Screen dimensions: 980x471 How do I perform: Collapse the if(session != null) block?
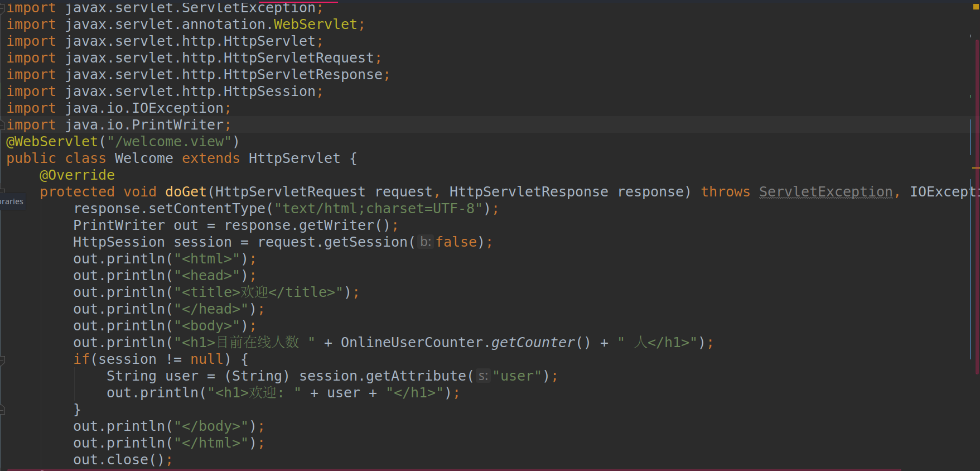coord(2,360)
